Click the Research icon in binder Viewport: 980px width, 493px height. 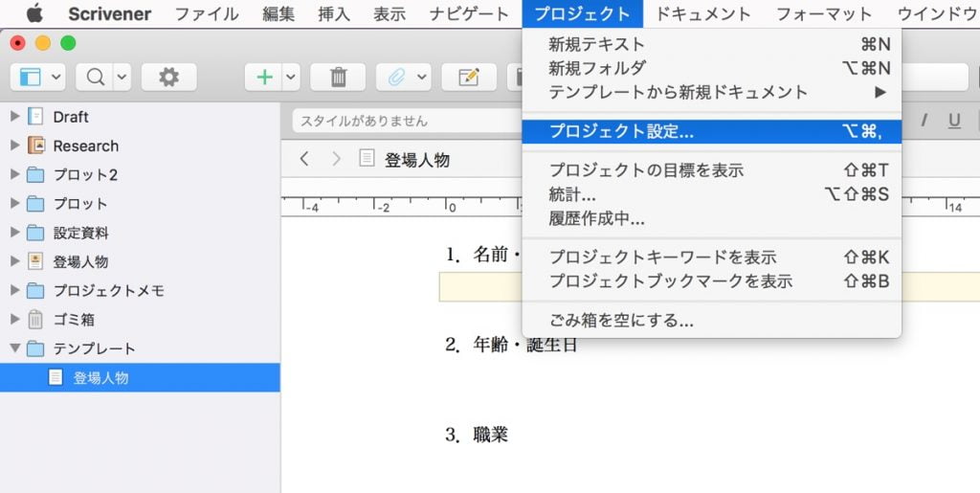(x=36, y=146)
